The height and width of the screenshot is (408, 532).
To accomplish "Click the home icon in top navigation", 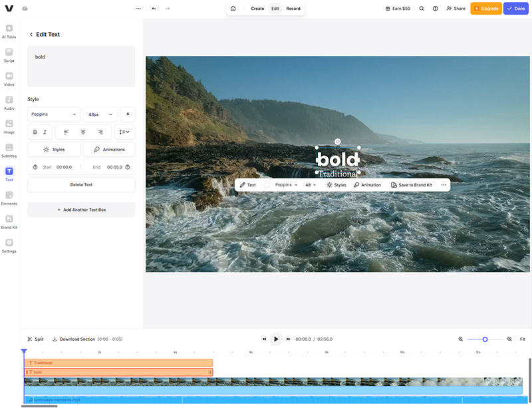I will click(233, 9).
